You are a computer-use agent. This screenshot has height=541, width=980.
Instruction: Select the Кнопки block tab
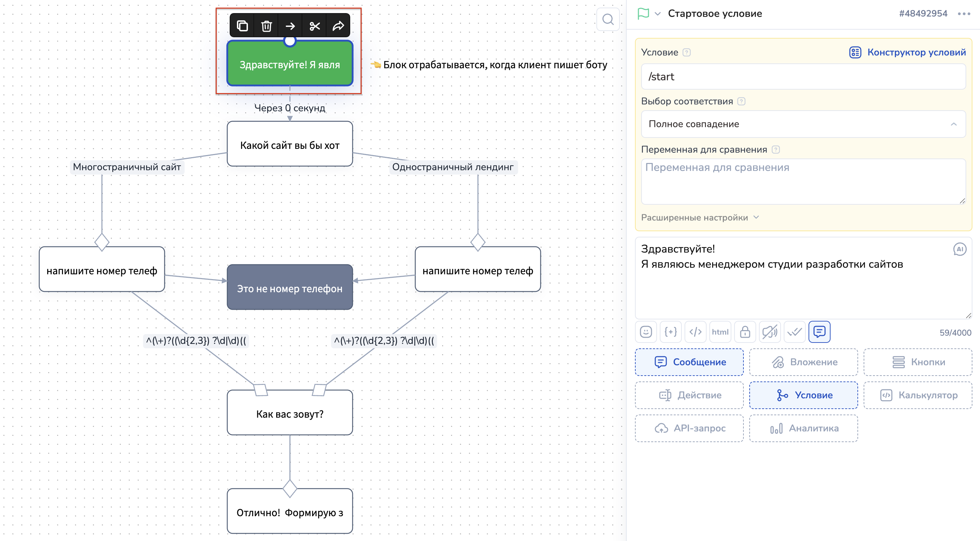pos(917,362)
